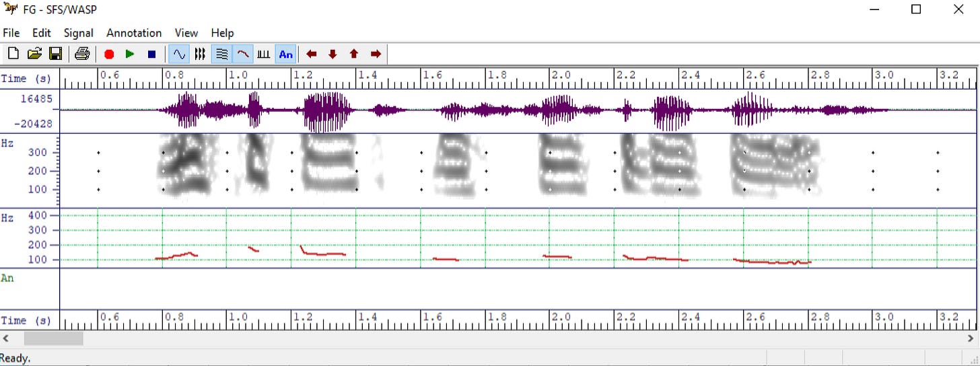Open the File menu
980x366 pixels.
point(11,33)
